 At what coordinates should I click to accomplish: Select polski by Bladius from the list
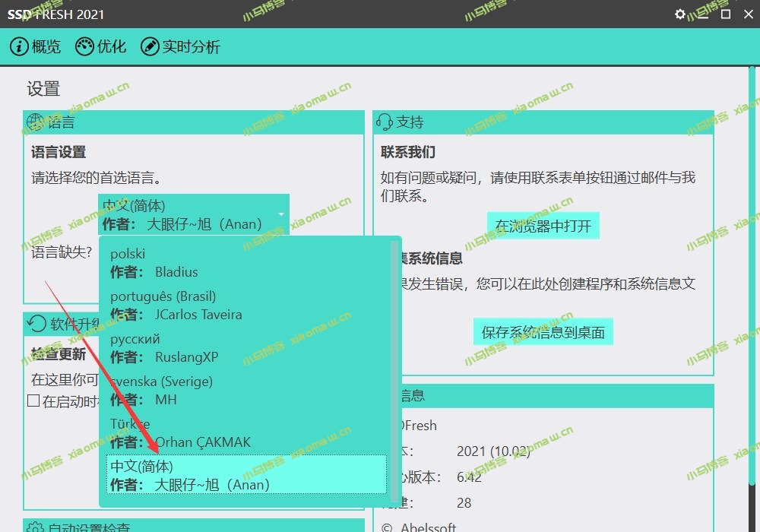246,263
